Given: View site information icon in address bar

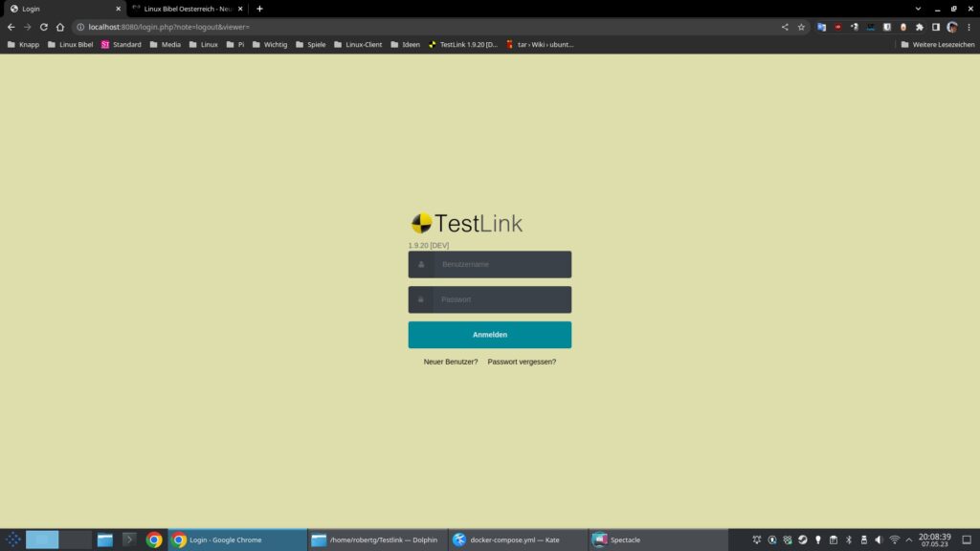Looking at the screenshot, I should (x=80, y=27).
